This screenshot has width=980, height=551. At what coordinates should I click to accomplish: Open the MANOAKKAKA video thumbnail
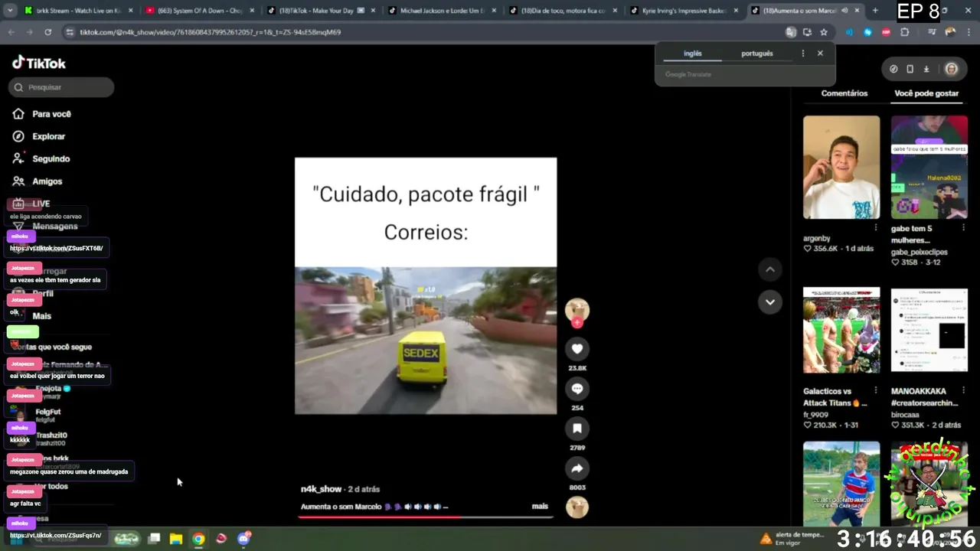(929, 330)
